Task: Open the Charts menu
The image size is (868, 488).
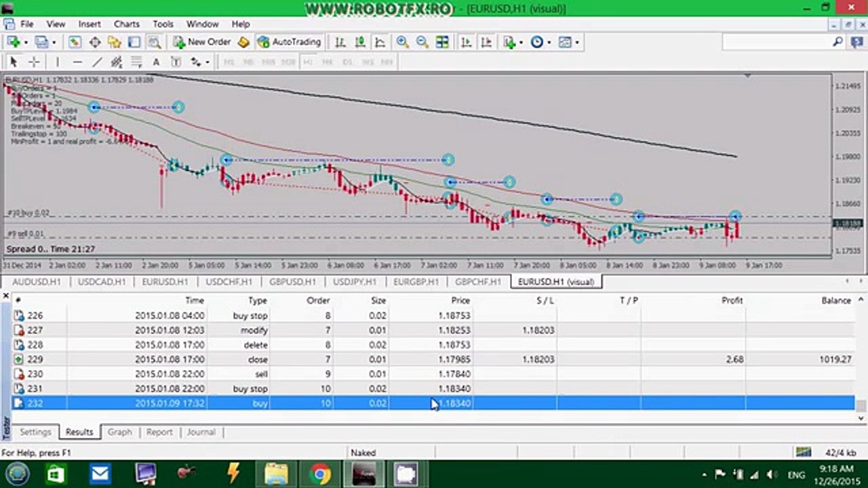Action: click(126, 24)
